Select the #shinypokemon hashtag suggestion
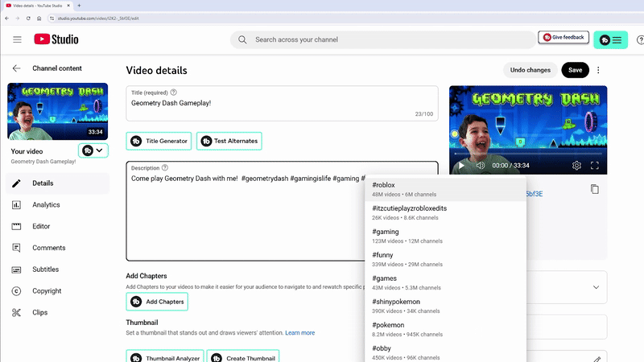 445,306
